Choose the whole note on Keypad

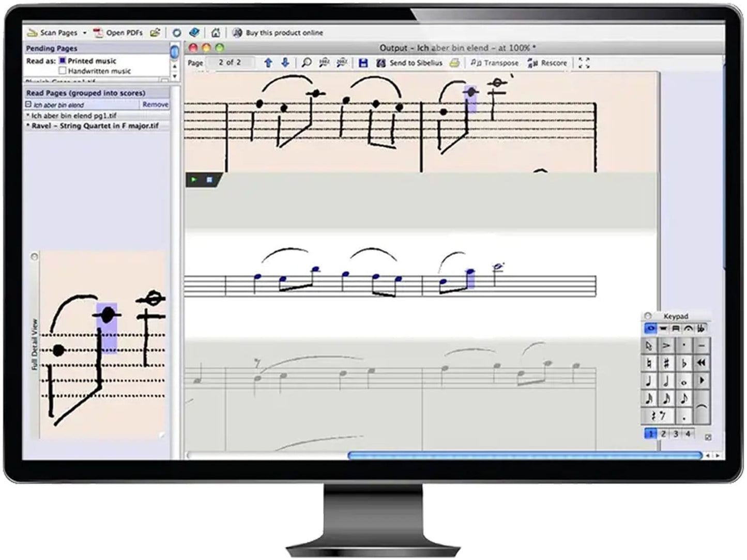683,382
